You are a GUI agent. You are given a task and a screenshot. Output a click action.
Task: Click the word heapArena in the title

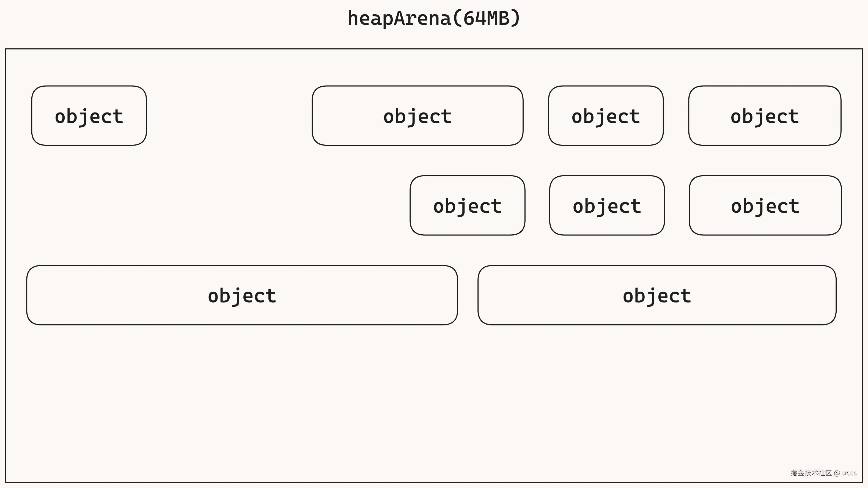(399, 18)
